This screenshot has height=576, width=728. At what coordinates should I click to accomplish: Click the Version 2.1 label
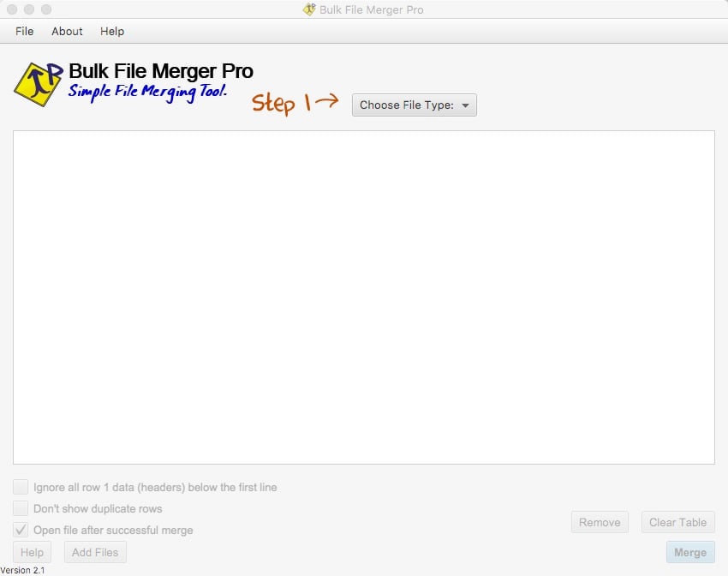pos(22,570)
